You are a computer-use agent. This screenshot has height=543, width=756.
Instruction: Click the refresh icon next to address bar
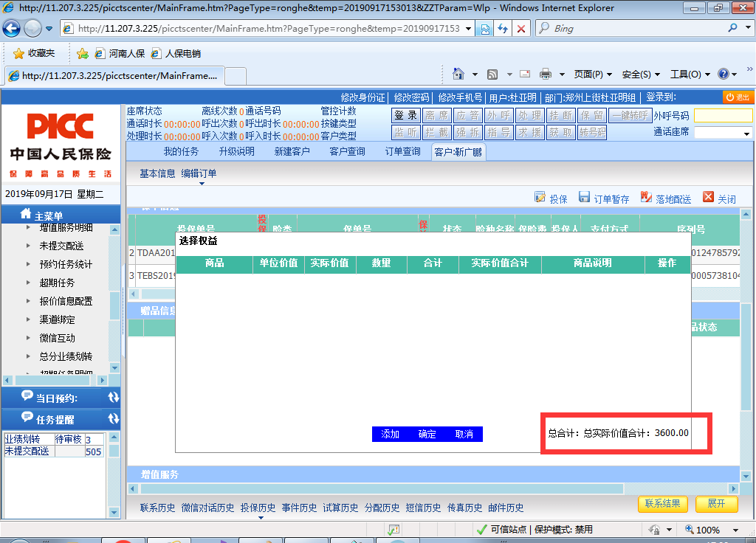click(x=503, y=29)
